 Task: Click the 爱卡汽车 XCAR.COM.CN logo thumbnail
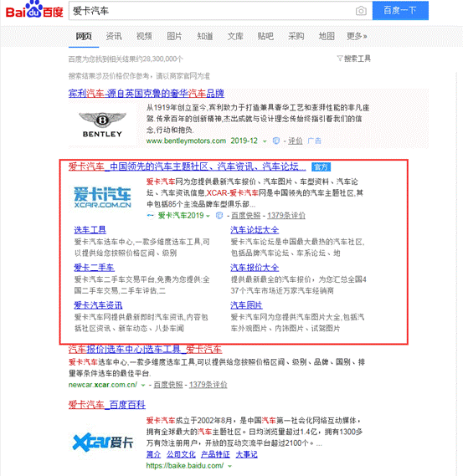pos(102,197)
